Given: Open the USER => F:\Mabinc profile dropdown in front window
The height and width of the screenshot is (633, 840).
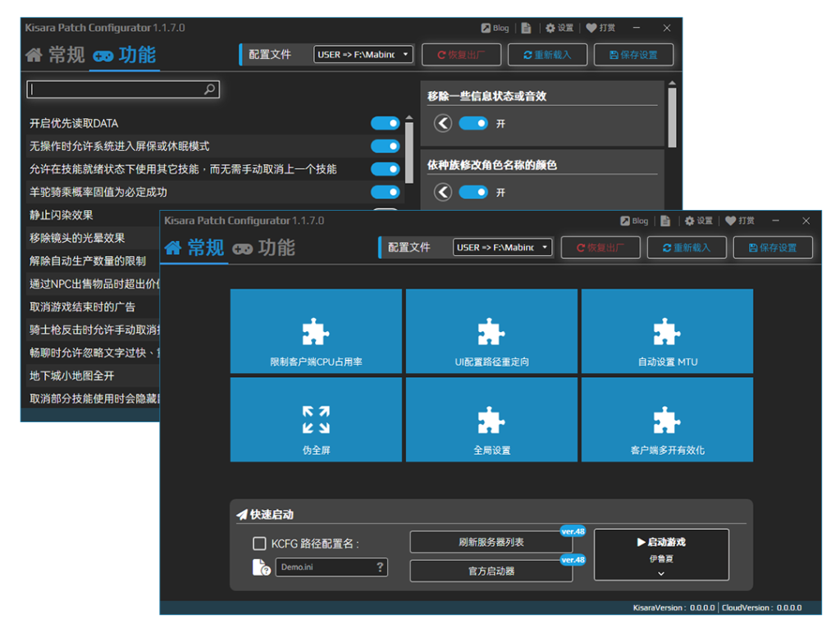Looking at the screenshot, I should click(x=503, y=247).
